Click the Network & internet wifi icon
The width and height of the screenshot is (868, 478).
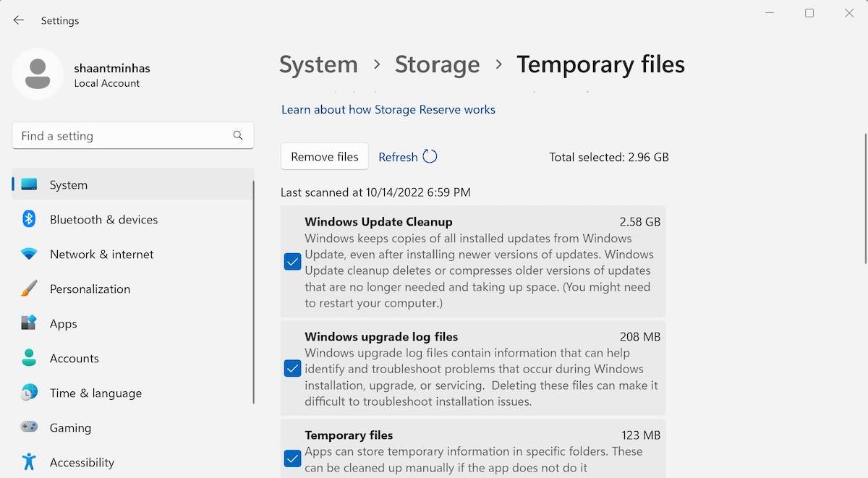tap(29, 254)
